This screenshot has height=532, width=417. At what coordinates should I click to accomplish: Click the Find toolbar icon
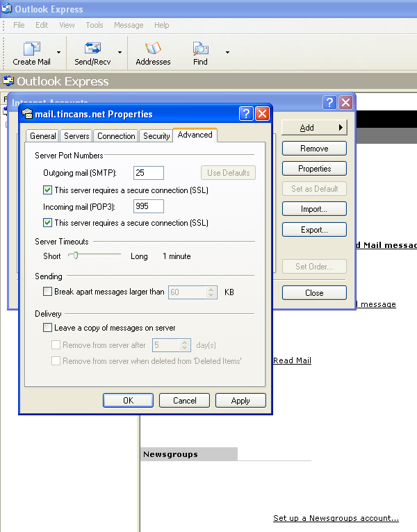[x=200, y=48]
